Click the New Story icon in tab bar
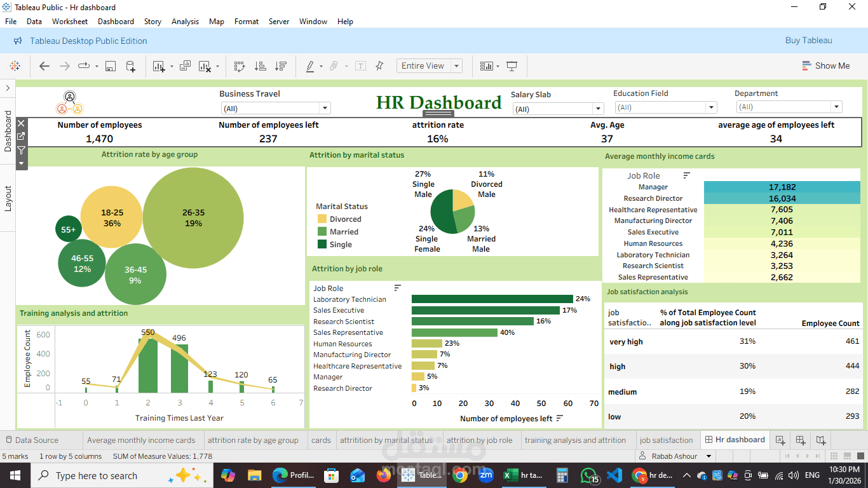 tap(821, 440)
